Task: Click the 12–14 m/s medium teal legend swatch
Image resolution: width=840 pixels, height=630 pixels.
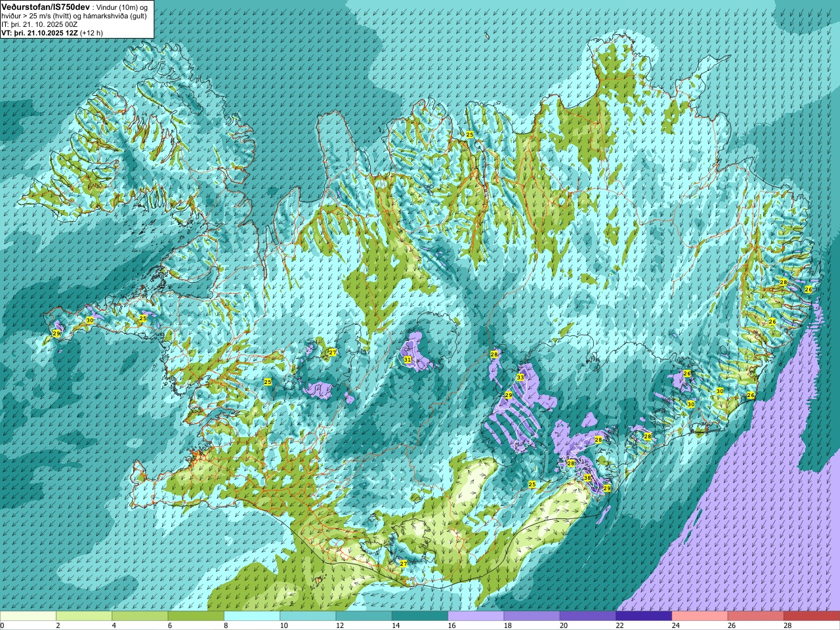Action: pyautogui.click(x=364, y=616)
